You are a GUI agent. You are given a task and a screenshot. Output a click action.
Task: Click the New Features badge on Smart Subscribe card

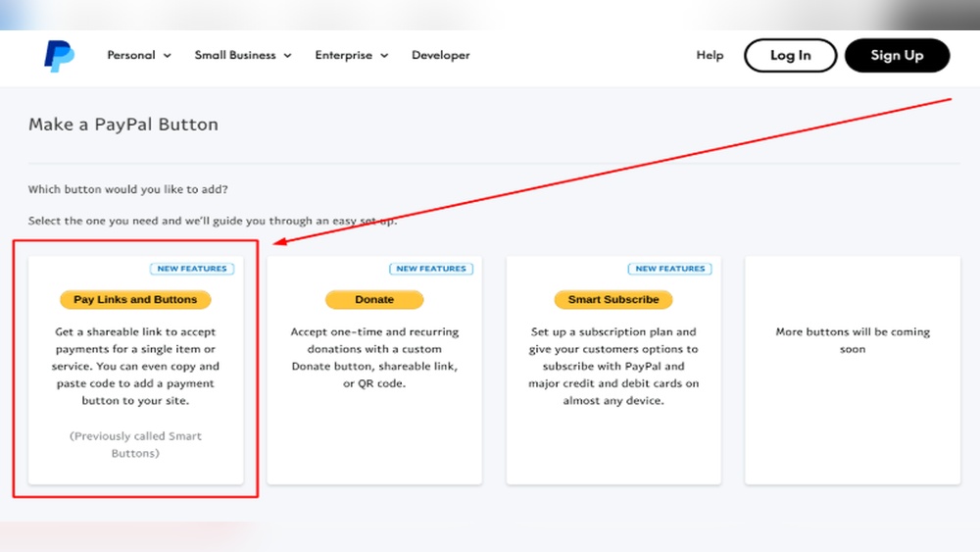[x=670, y=269]
